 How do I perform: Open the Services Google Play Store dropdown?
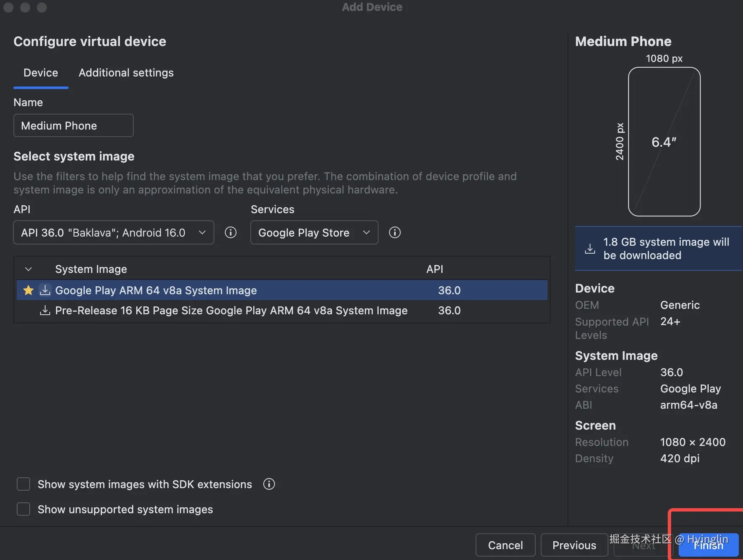pos(314,232)
